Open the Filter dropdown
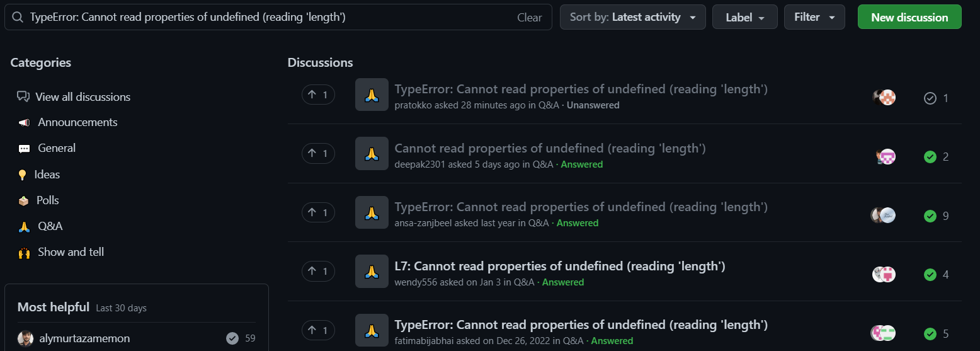Screen dimensions: 980x351 pos(814,17)
